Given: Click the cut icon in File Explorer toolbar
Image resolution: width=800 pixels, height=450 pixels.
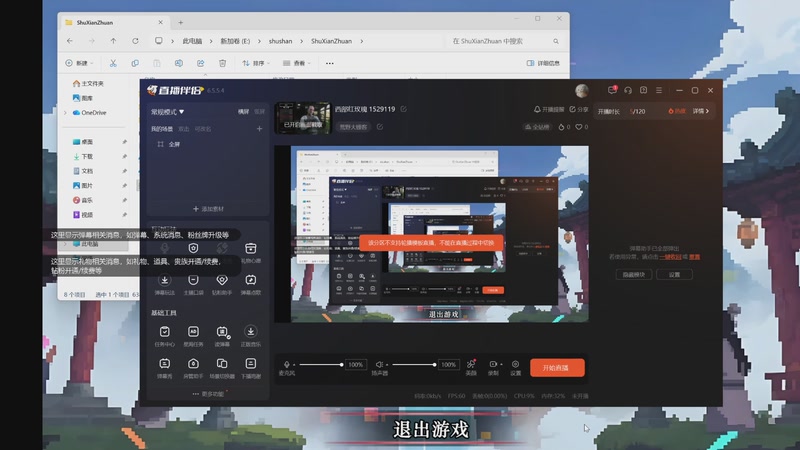Looking at the screenshot, I should pyautogui.click(x=113, y=63).
